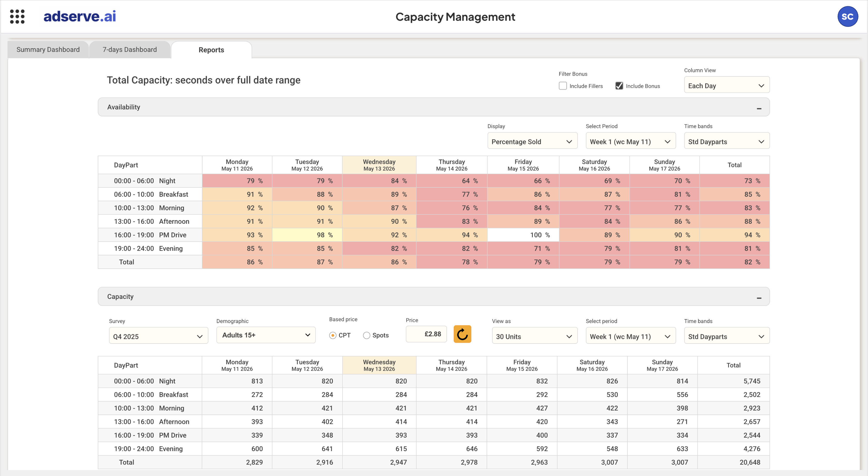Viewport: 868px width, 476px height.
Task: Click the orange refresh price button
Action: [x=462, y=334]
